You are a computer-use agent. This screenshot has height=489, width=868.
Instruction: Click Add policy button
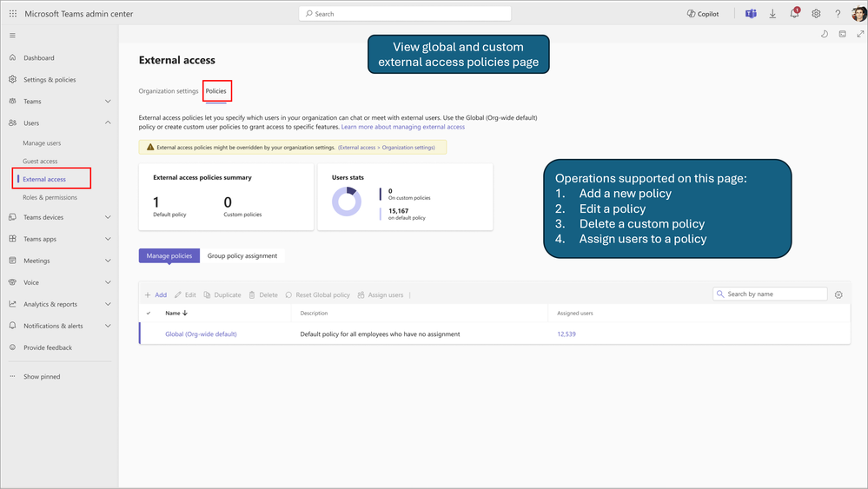click(156, 294)
